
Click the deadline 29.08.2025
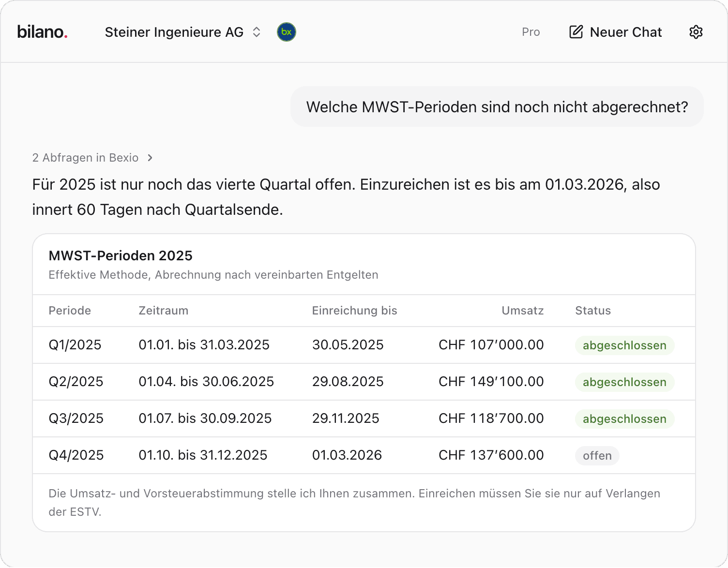pyautogui.click(x=348, y=382)
